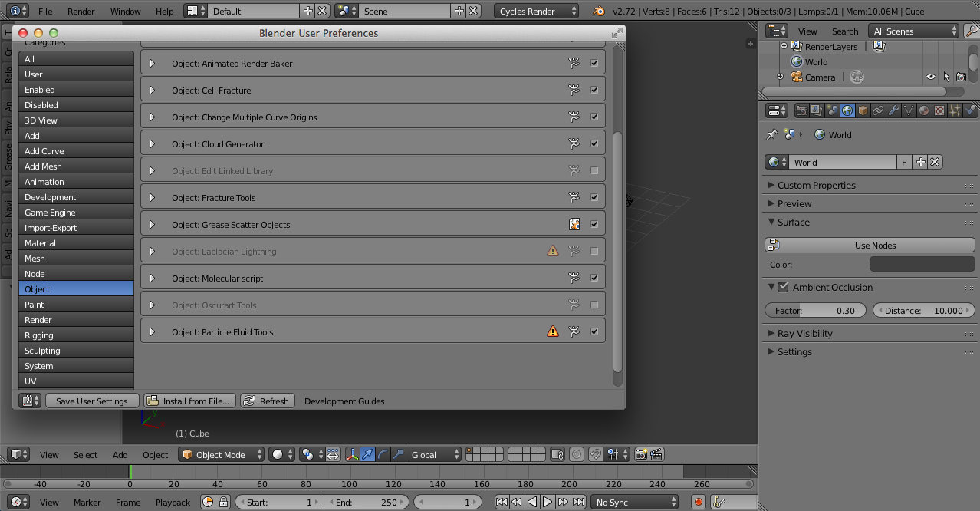This screenshot has height=511, width=980.
Task: Render OpenGL image with camera icon
Action: (642, 454)
